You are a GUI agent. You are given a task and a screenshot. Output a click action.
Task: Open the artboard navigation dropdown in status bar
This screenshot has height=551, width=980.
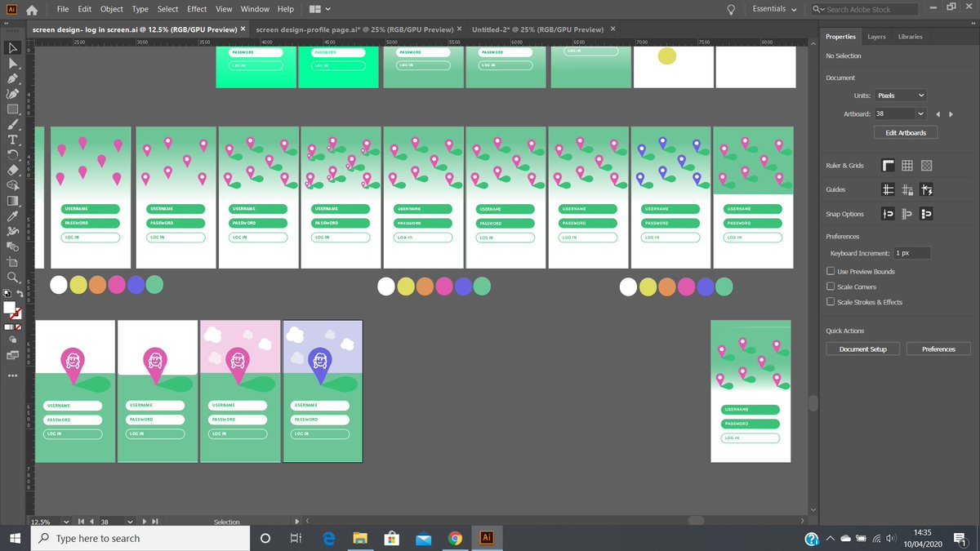pyautogui.click(x=130, y=521)
